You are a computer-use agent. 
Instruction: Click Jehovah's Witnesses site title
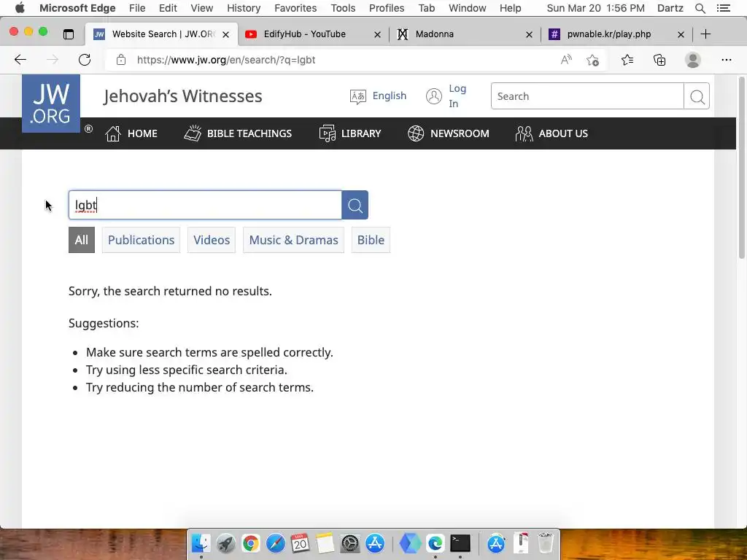pos(183,96)
